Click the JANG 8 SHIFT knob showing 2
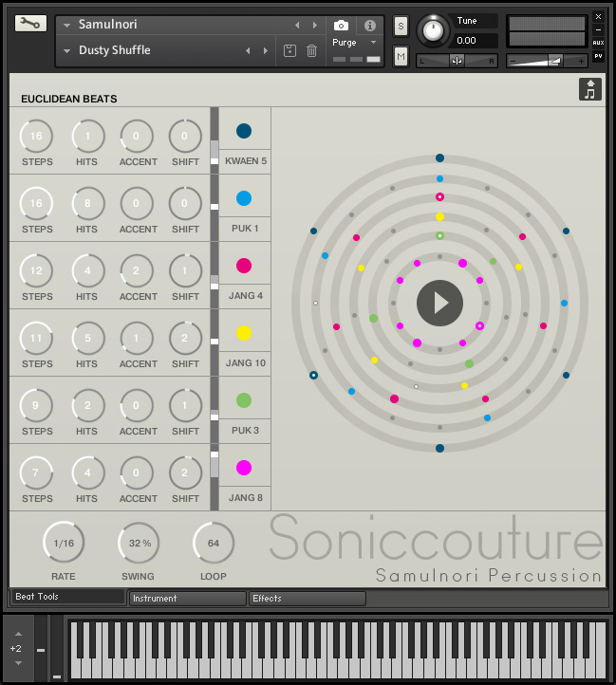Image resolution: width=616 pixels, height=685 pixels. coord(185,473)
